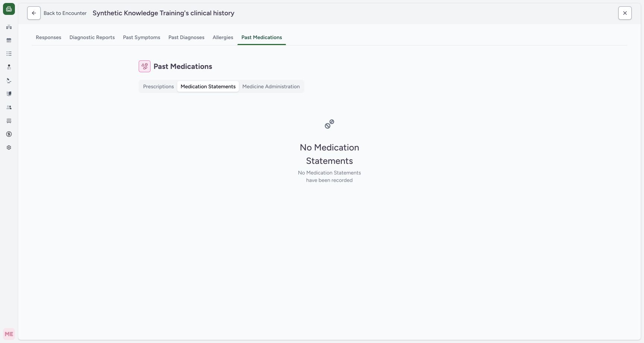Screen dimensions: 644x343
Task: Switch to the Allergies tab
Action: 223,38
